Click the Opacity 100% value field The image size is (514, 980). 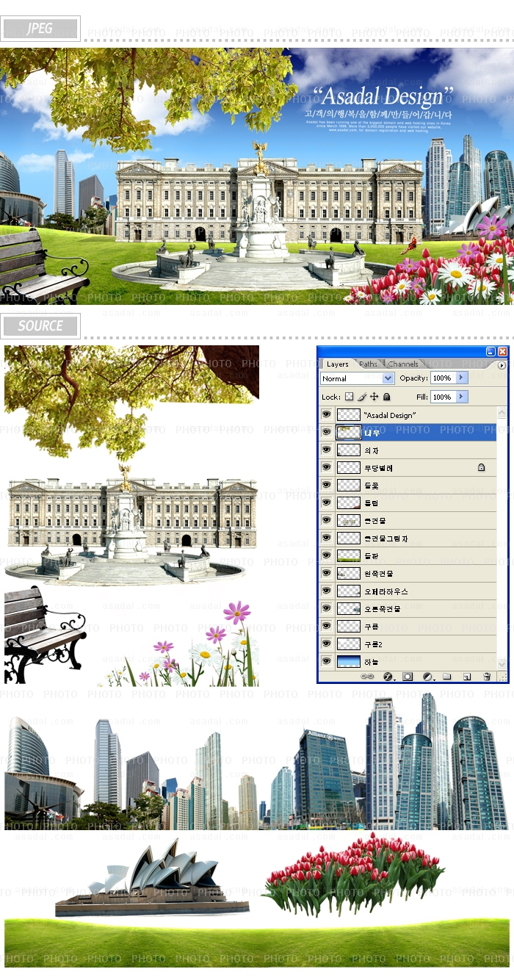point(443,378)
